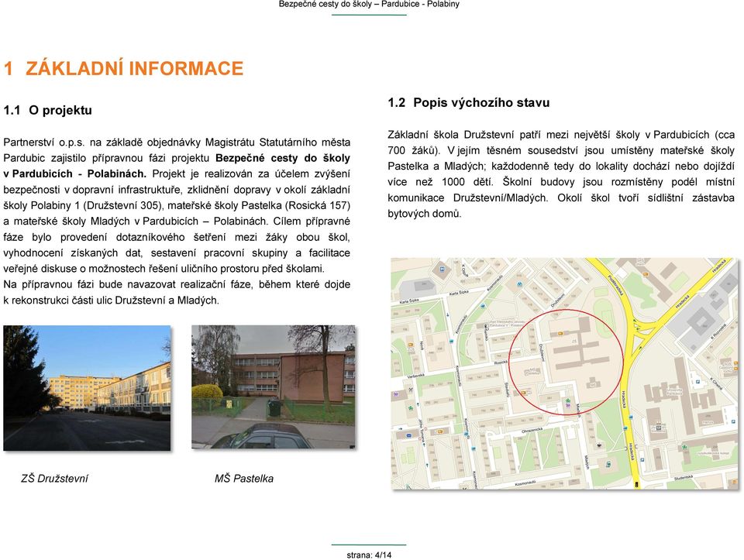Click the blue H icon on the map

point(443,269)
